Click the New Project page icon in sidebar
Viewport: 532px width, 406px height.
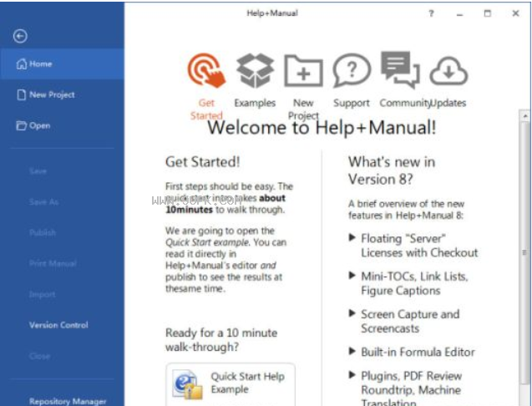click(x=22, y=94)
